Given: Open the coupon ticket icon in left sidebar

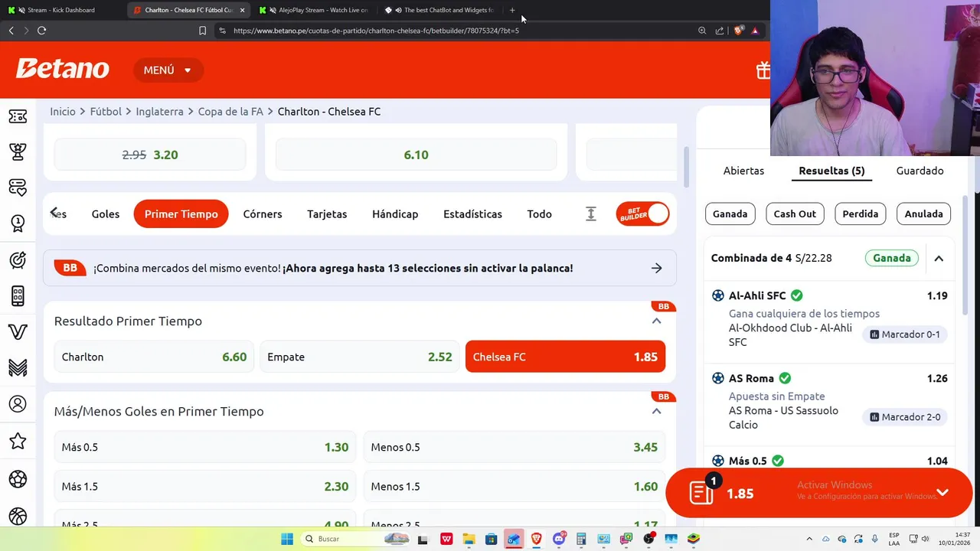Looking at the screenshot, I should point(18,116).
